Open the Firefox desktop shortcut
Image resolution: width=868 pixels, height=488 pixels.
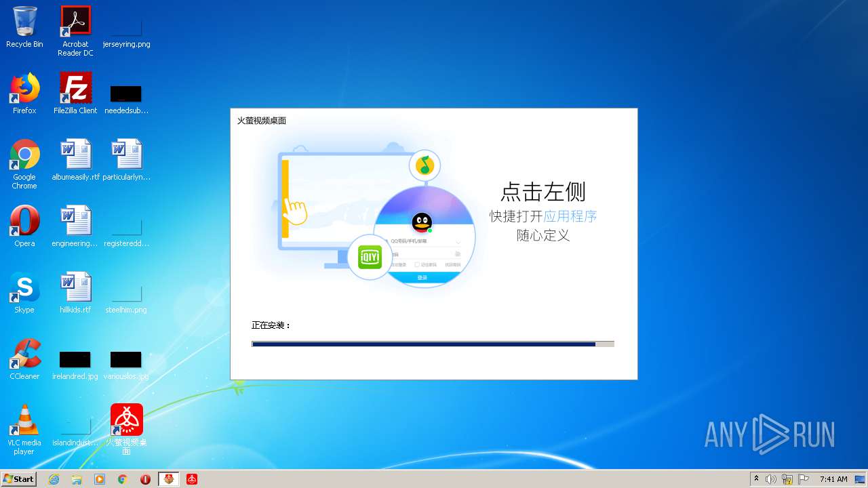click(24, 94)
